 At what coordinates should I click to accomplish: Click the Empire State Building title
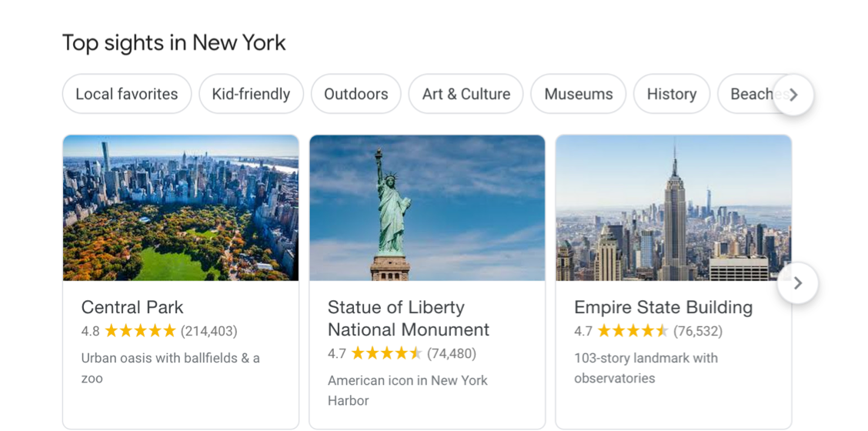pos(663,307)
